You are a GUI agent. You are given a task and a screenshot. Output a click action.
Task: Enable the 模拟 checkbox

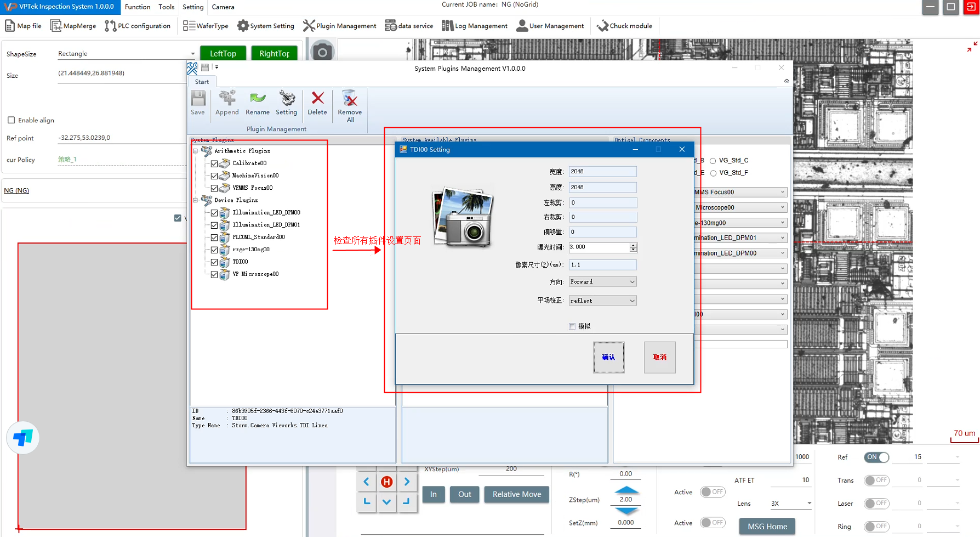pos(572,326)
